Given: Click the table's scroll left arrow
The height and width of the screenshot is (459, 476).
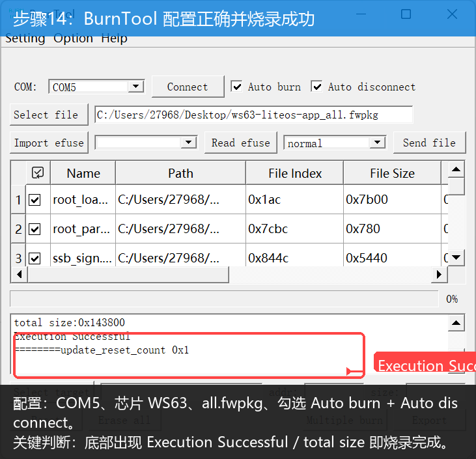Looking at the screenshot, I should coord(20,275).
